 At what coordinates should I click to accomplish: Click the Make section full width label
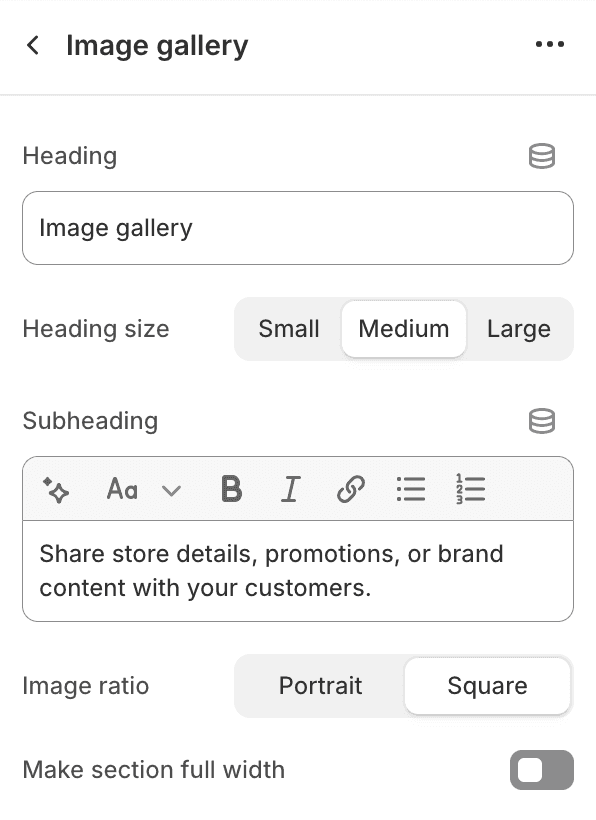(154, 770)
